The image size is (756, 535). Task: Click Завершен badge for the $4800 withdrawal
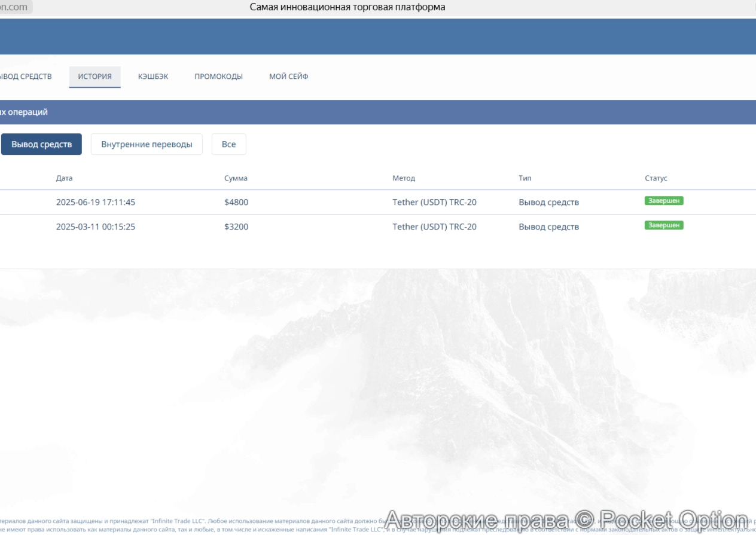point(663,201)
